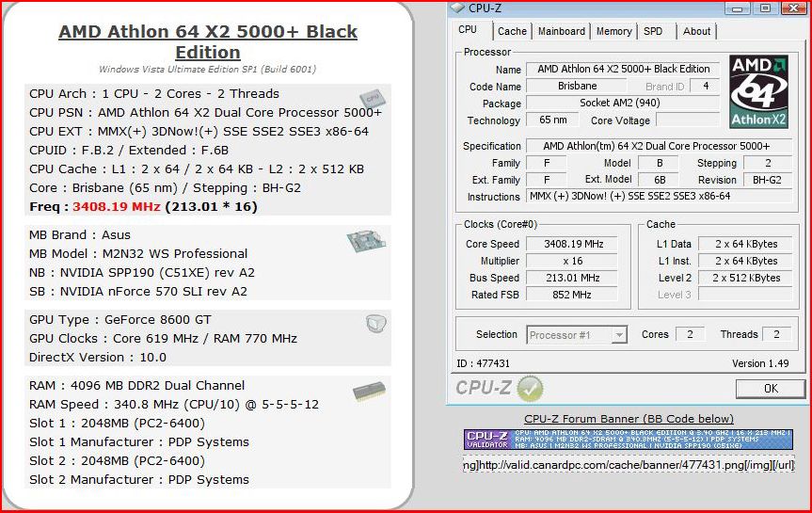Click the L1 Data value 2 x 64 KBytes
Viewport: 812px width, 513px height.
(746, 244)
